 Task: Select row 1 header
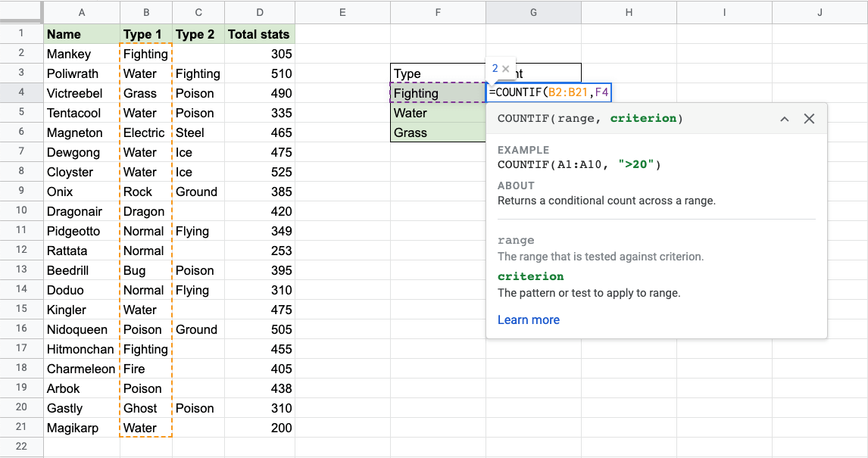pos(21,34)
